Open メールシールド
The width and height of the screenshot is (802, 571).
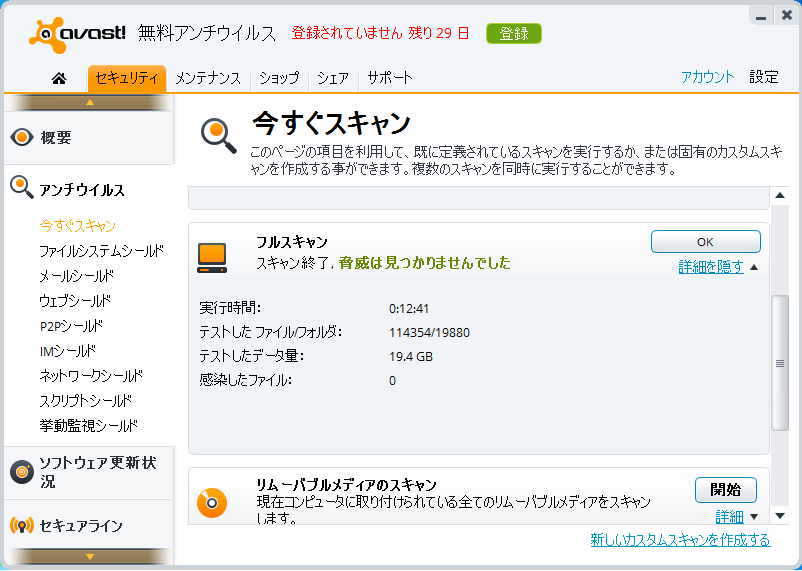click(77, 276)
